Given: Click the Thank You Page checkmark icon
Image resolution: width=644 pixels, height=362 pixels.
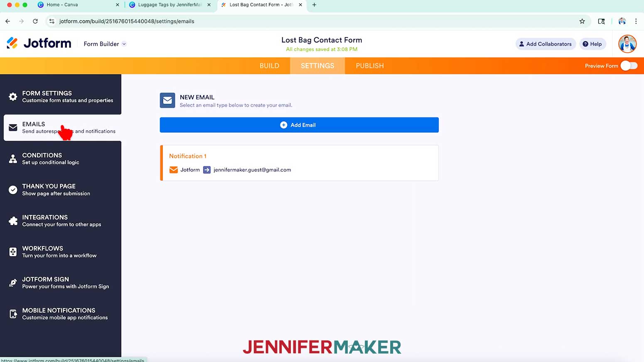Looking at the screenshot, I should point(13,190).
